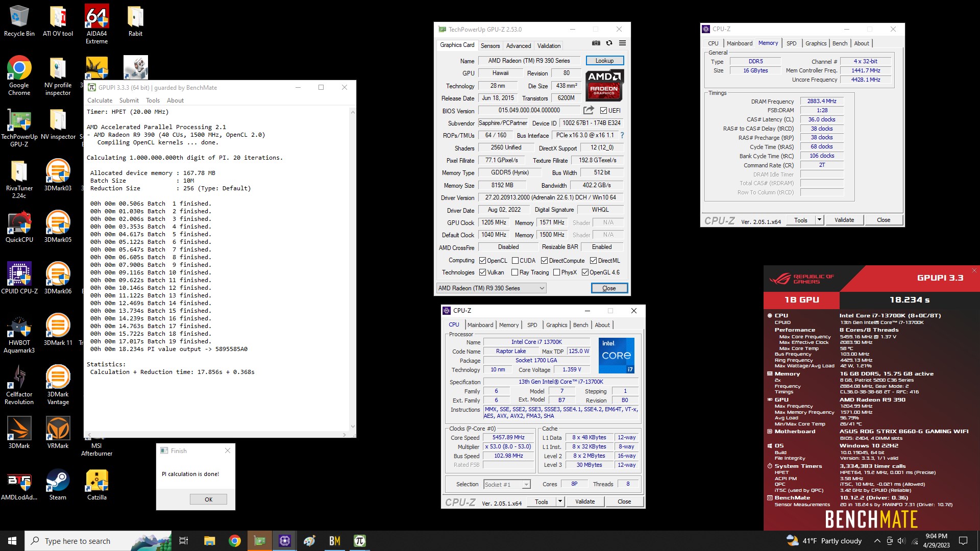Launch VRMark desktop shortcut
The image size is (980, 551).
click(58, 433)
